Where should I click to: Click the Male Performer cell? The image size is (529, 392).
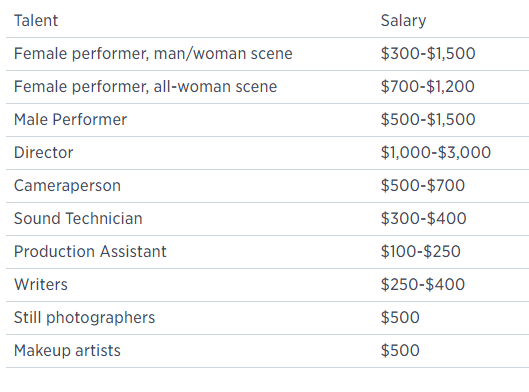(70, 120)
